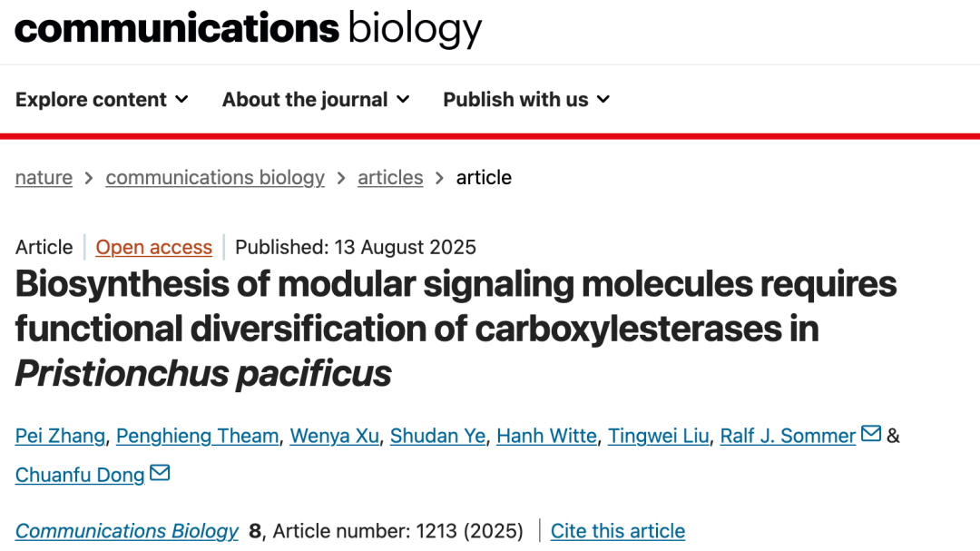980x551 pixels.
Task: Open author Shudan Ye's info
Action: click(437, 436)
